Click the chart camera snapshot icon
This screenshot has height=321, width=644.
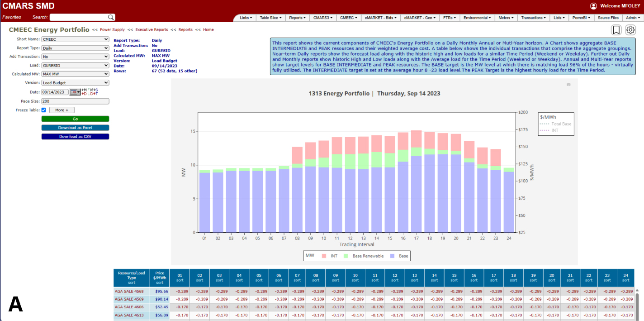pyautogui.click(x=568, y=85)
